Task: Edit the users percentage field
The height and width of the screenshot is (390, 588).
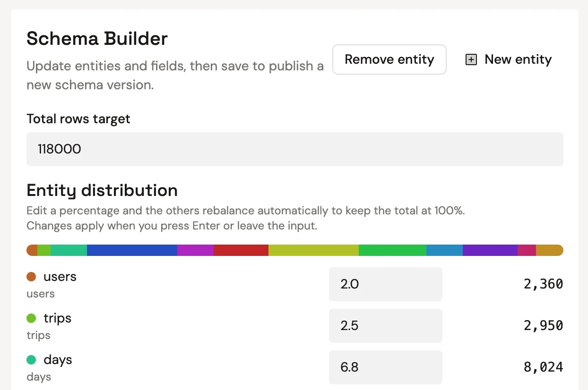Action: tap(385, 284)
